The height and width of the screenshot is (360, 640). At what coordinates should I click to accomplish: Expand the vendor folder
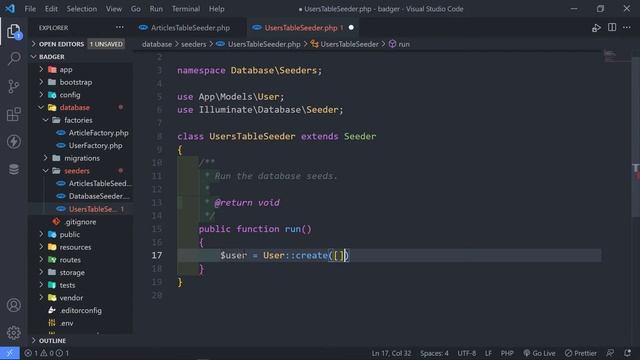coord(71,298)
